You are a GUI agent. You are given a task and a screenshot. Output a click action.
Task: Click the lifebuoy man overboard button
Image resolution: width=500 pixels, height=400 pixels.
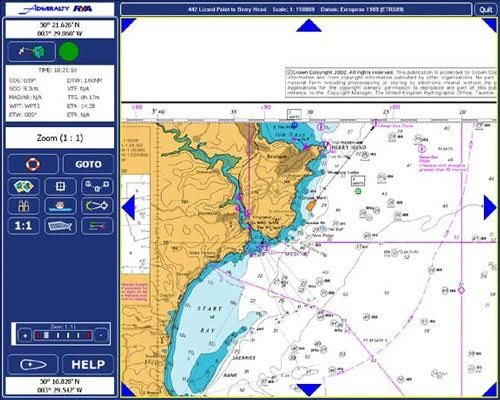33,164
